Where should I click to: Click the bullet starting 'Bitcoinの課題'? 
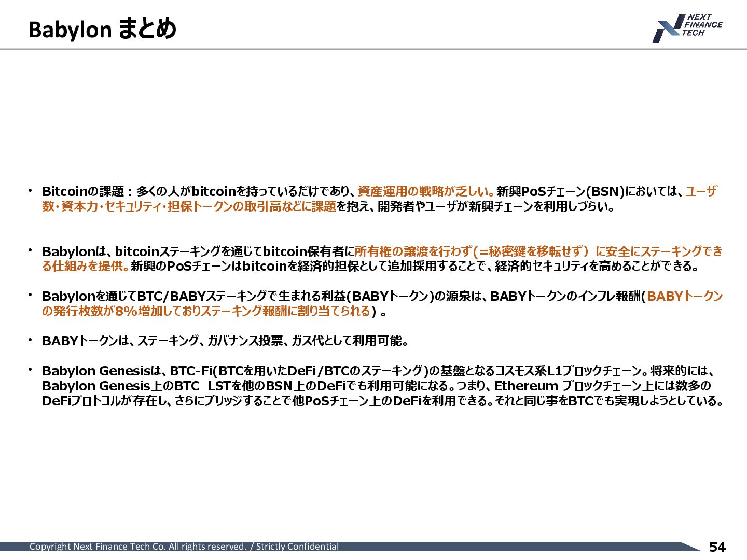pos(380,199)
